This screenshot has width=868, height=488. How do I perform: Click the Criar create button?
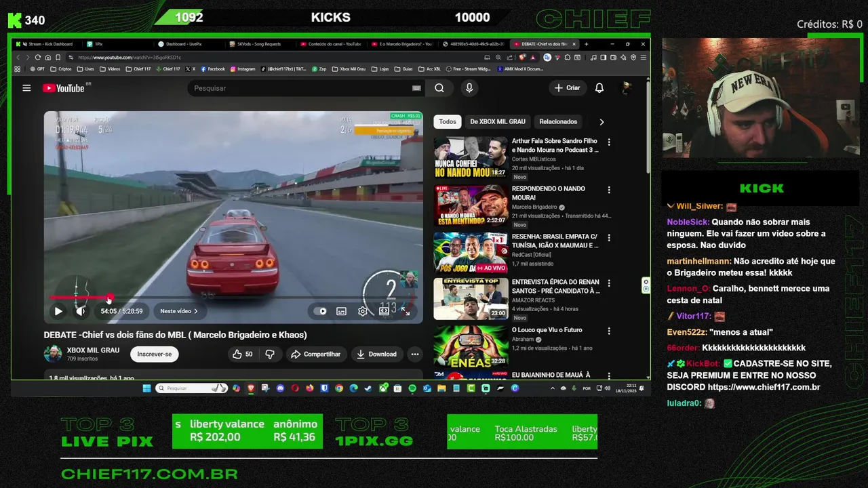568,88
